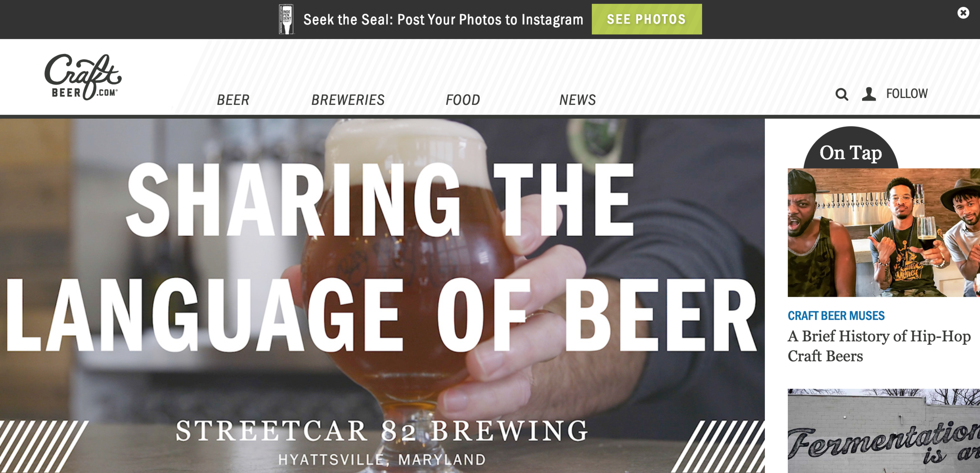This screenshot has width=980, height=473.
Task: Read A Brief History of Hip-Hop Craft Beers
Action: coord(879,346)
